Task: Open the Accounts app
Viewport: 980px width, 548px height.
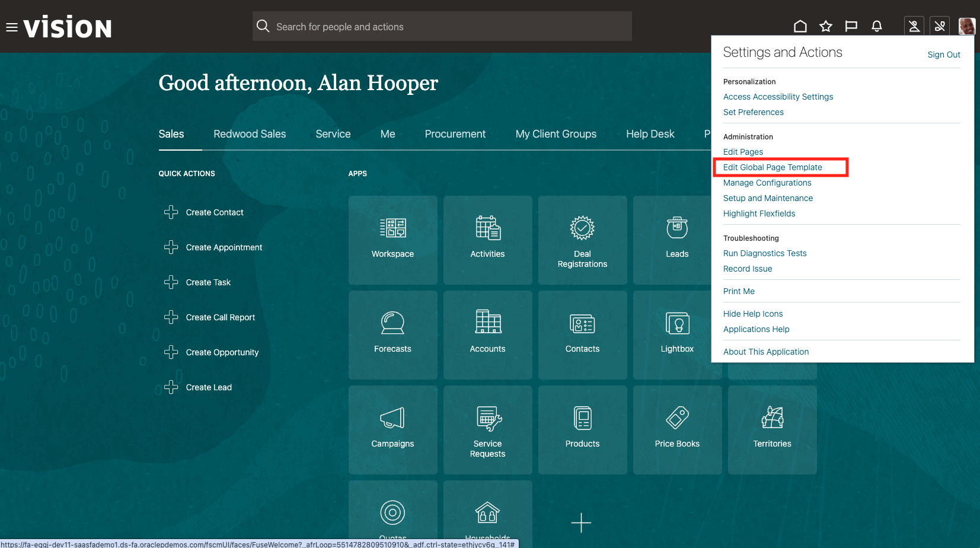Action: pos(487,335)
